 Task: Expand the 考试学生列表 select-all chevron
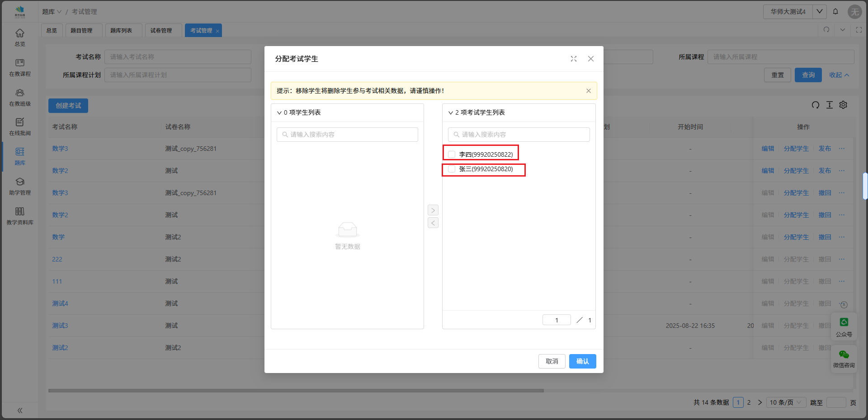pos(450,113)
